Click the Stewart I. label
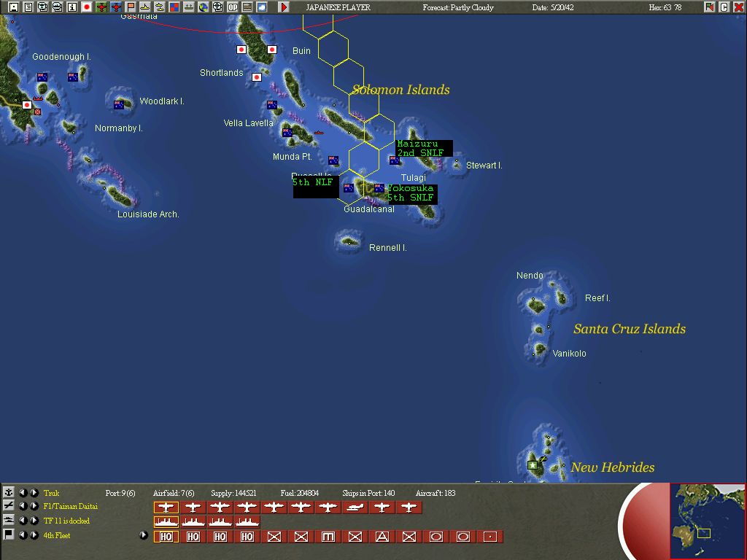This screenshot has width=747, height=560. tap(484, 166)
